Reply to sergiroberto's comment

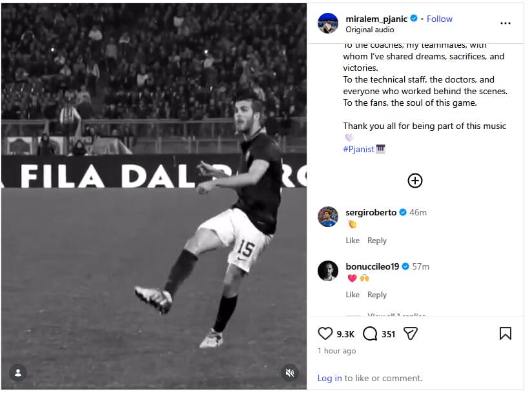pos(377,241)
